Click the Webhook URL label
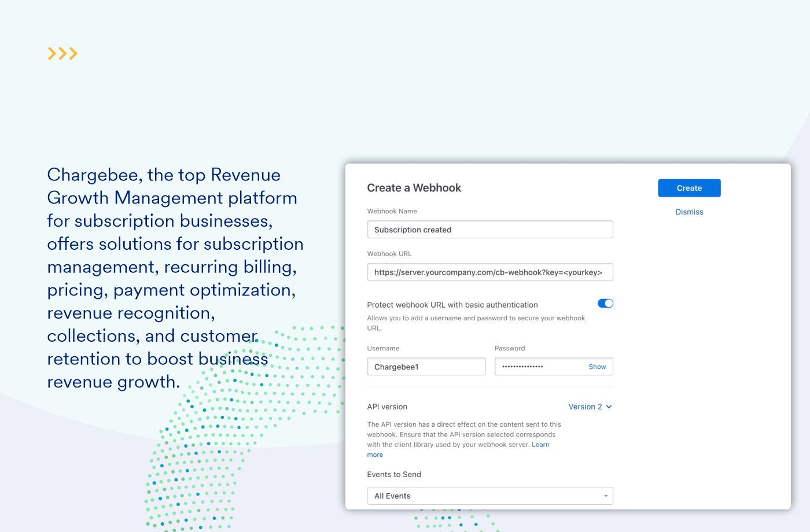The width and height of the screenshot is (810, 532). (389, 254)
